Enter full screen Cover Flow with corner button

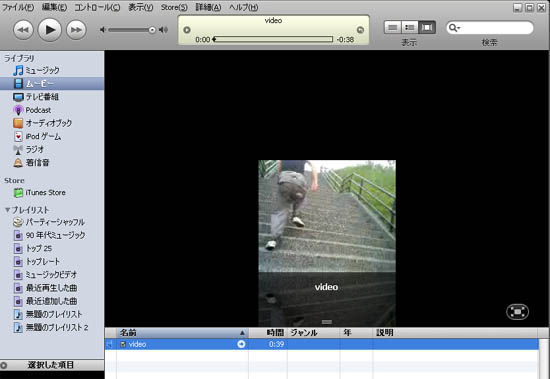[517, 311]
